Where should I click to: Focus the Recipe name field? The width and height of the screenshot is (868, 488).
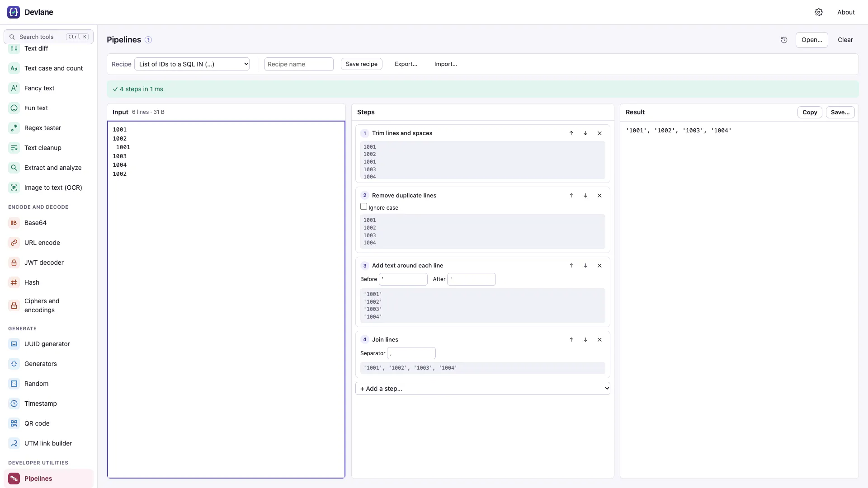point(299,64)
